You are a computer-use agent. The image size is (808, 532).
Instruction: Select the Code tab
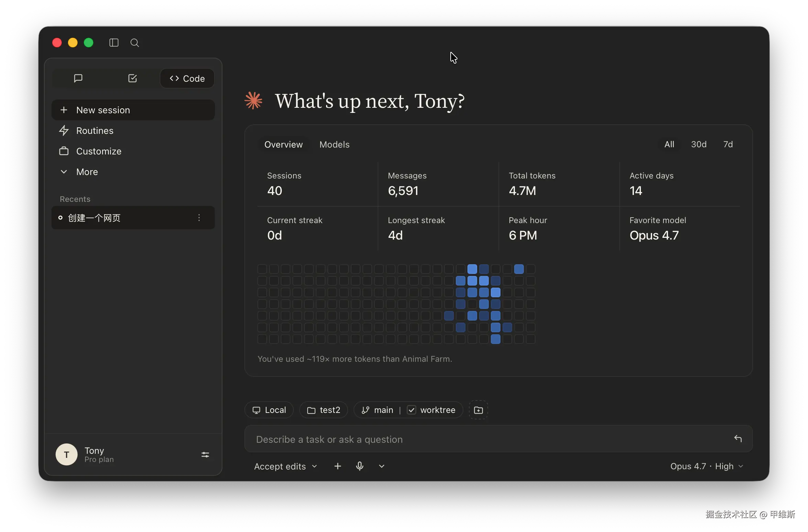point(187,78)
